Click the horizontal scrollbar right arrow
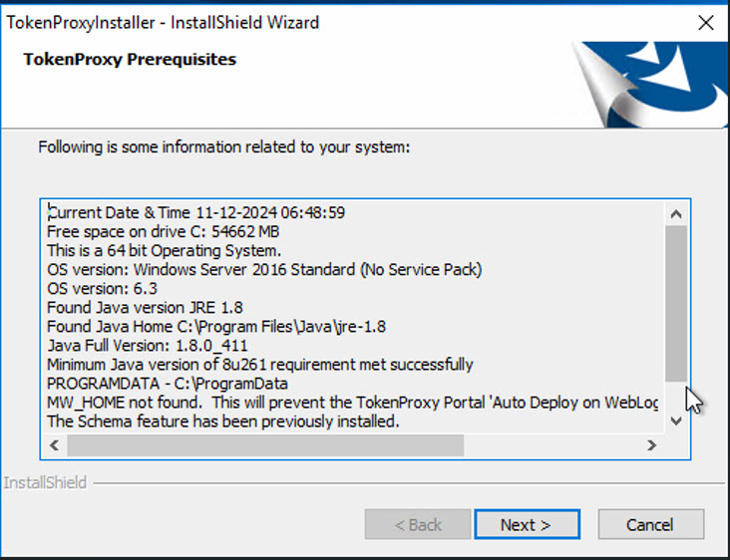This screenshot has width=730, height=560. click(651, 445)
